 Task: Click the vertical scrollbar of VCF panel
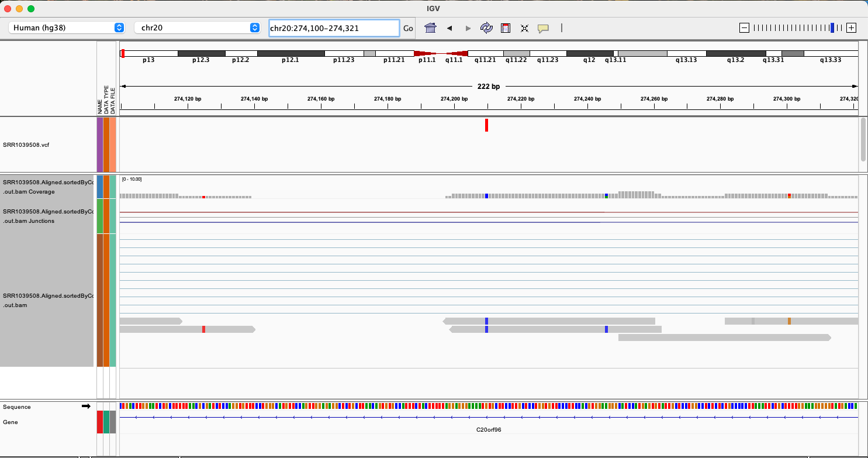[863, 140]
